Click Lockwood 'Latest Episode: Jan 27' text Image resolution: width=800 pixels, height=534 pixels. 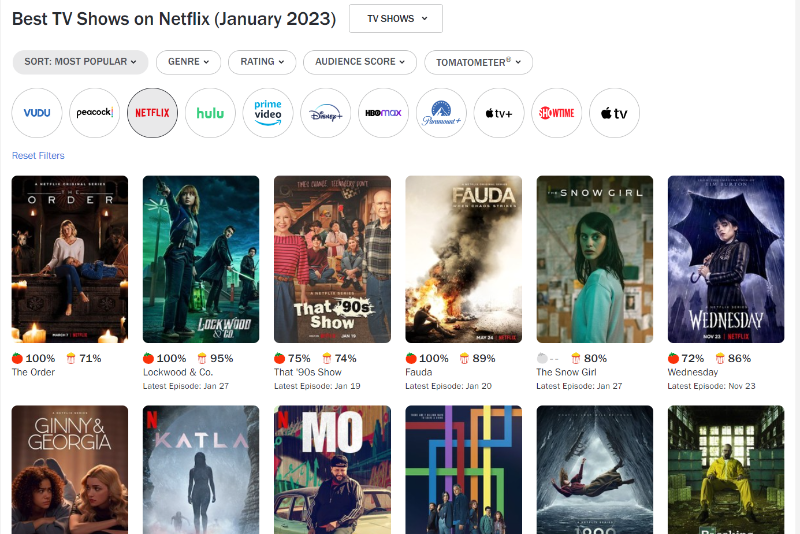tap(186, 386)
